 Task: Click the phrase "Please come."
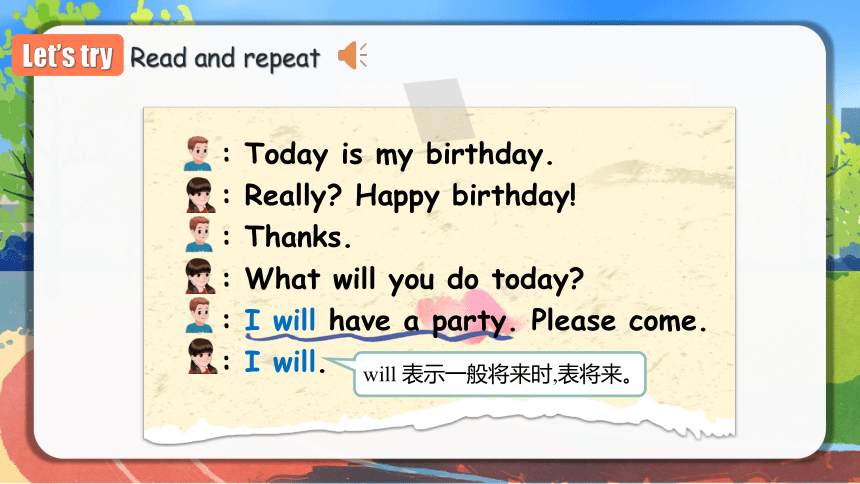pyautogui.click(x=619, y=320)
